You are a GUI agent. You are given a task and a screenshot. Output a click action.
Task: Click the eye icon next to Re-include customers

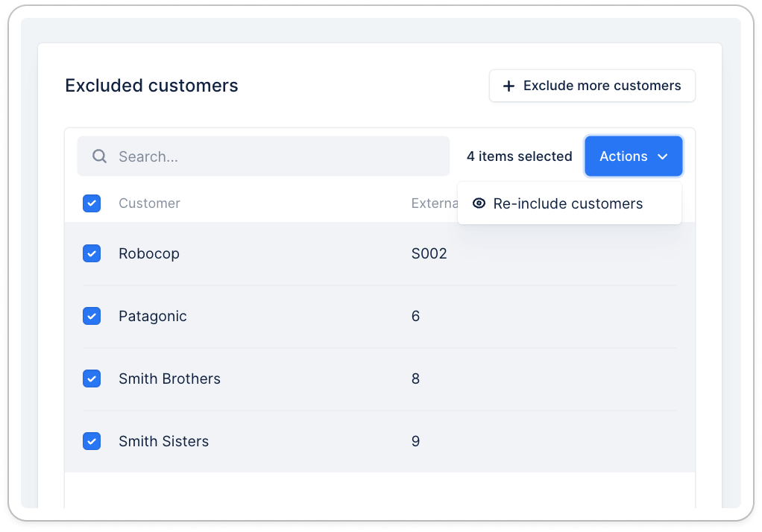pos(479,203)
